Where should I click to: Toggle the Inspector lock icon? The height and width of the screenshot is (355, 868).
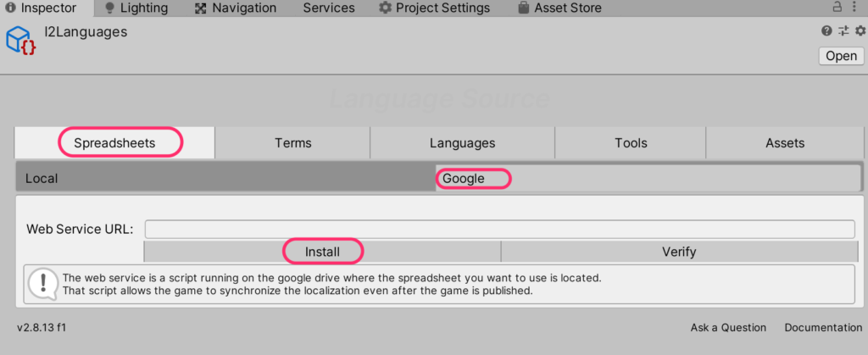pos(837,8)
